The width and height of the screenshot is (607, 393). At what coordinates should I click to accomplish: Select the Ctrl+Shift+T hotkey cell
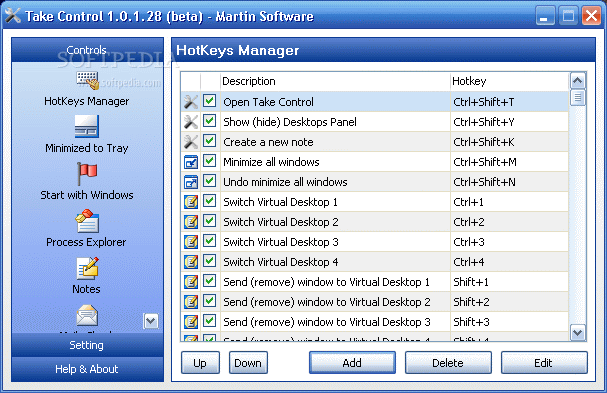click(x=509, y=102)
